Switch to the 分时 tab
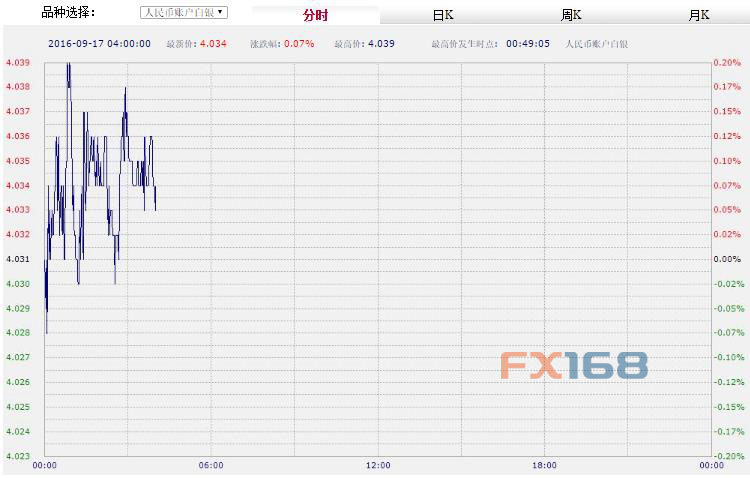The image size is (750, 478). point(315,15)
